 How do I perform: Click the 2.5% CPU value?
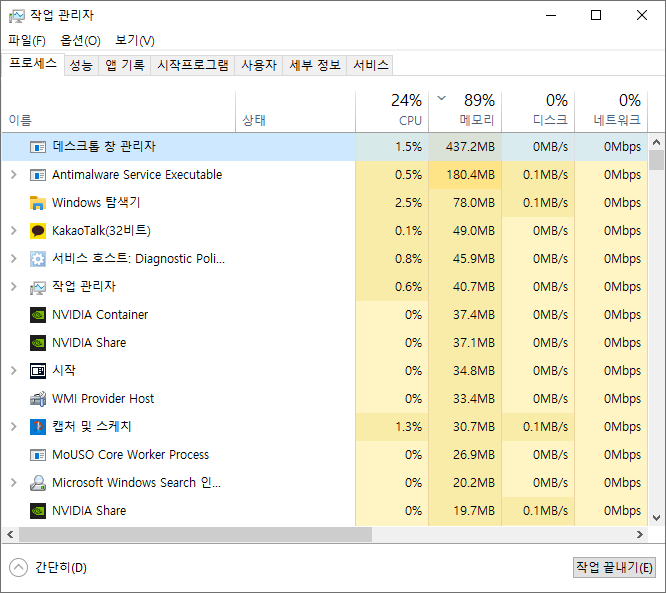coord(408,203)
